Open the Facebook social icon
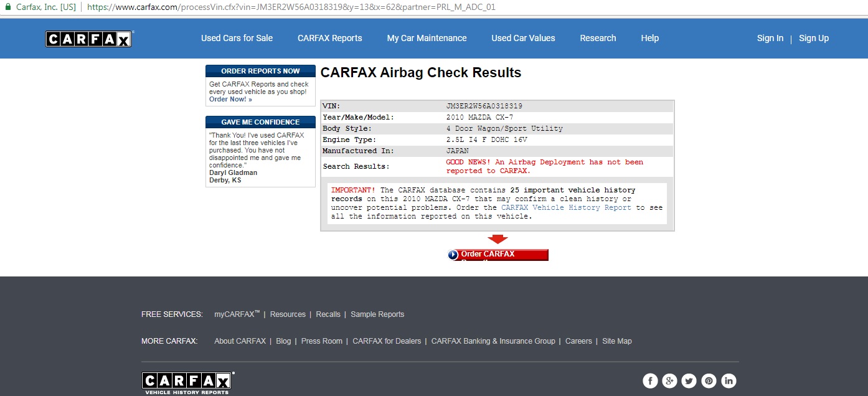Image resolution: width=868 pixels, height=396 pixels. [650, 380]
